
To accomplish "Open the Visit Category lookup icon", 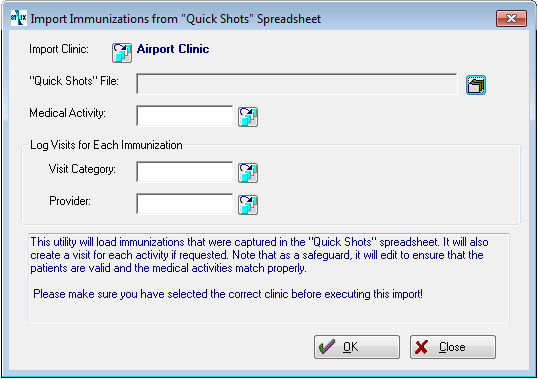I will pyautogui.click(x=248, y=173).
